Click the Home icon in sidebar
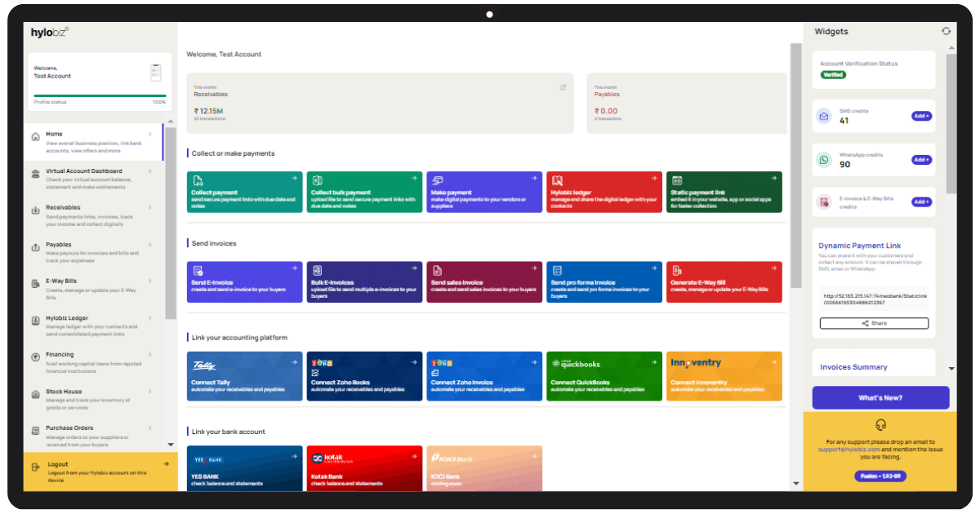Image resolution: width=980 pixels, height=514 pixels. [x=35, y=137]
